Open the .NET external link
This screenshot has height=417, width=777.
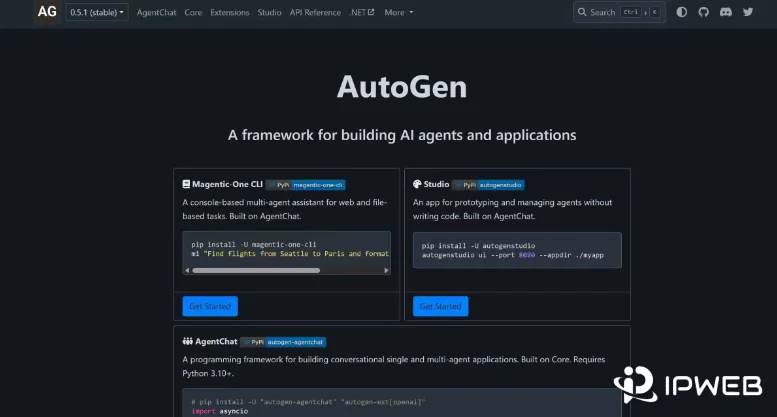[361, 12]
